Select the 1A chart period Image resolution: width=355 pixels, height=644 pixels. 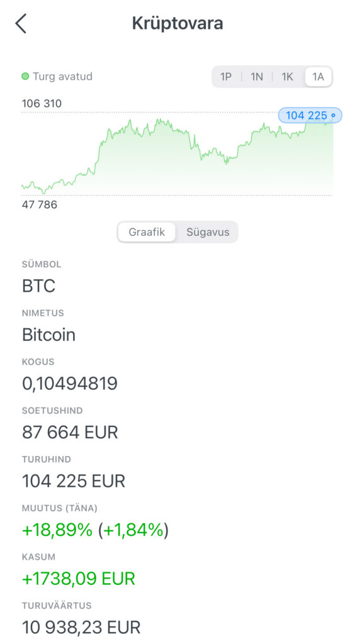coord(318,77)
